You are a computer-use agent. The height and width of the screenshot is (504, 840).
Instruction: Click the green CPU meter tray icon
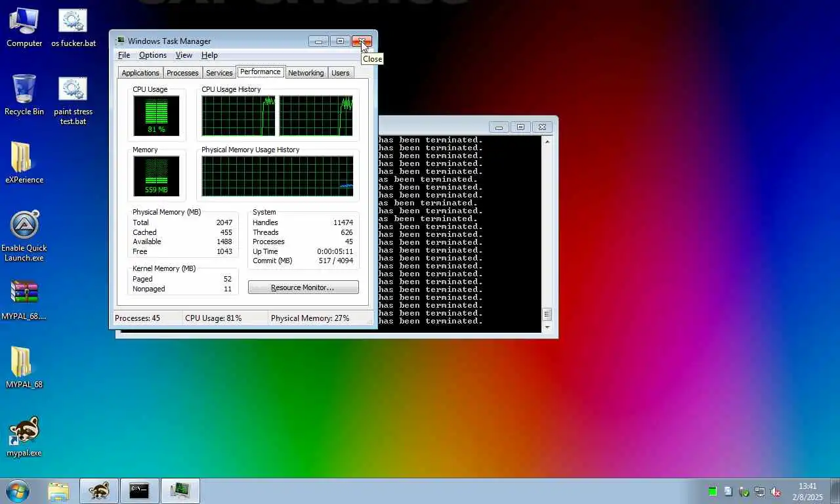coord(713,492)
